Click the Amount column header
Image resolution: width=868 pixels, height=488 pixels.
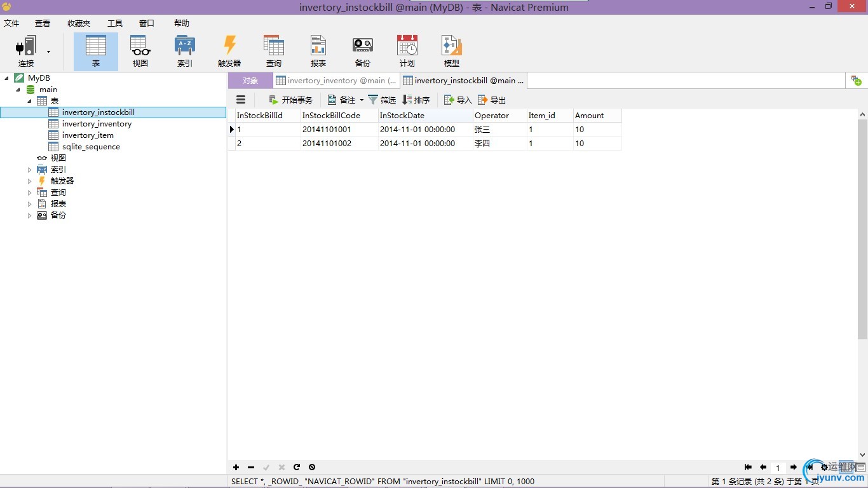597,116
